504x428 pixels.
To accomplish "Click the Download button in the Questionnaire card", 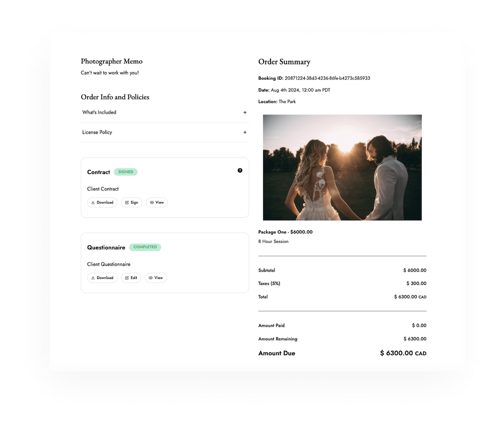I will pos(102,278).
